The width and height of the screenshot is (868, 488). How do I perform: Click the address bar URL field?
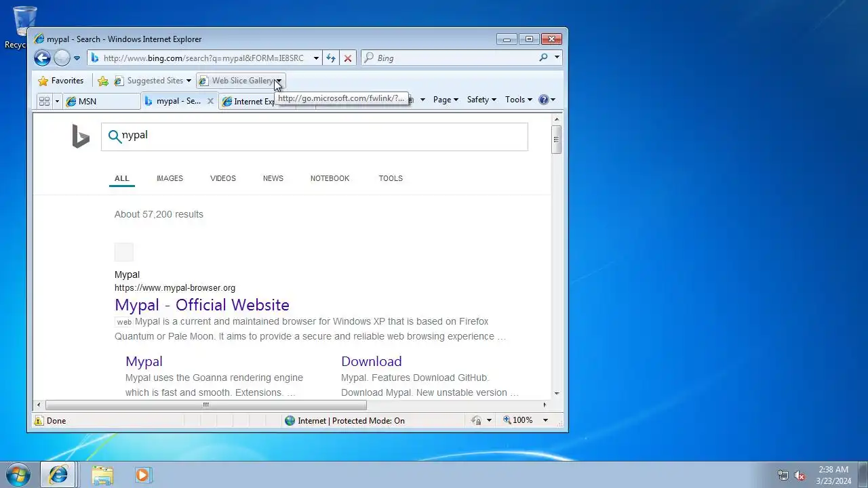click(x=204, y=58)
